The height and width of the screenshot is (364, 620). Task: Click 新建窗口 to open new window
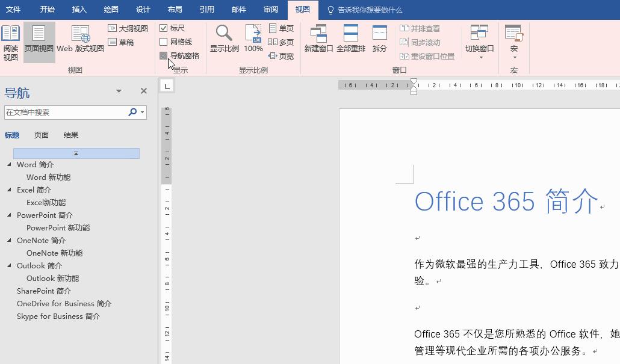coord(318,37)
